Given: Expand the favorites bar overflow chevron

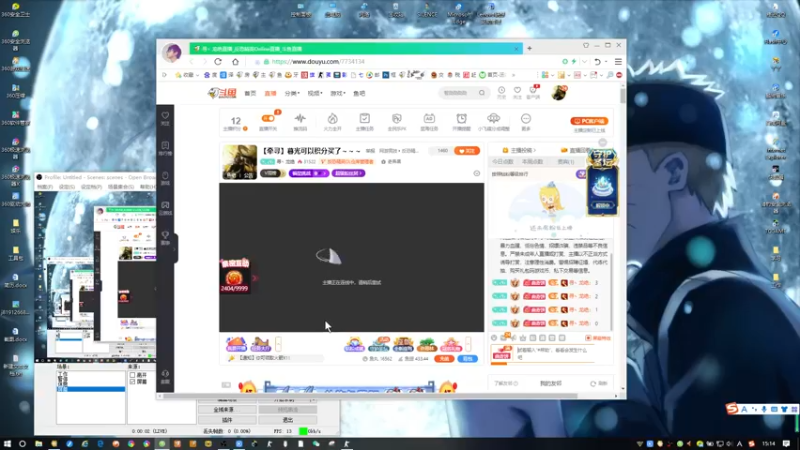Looking at the screenshot, I should click(x=513, y=75).
